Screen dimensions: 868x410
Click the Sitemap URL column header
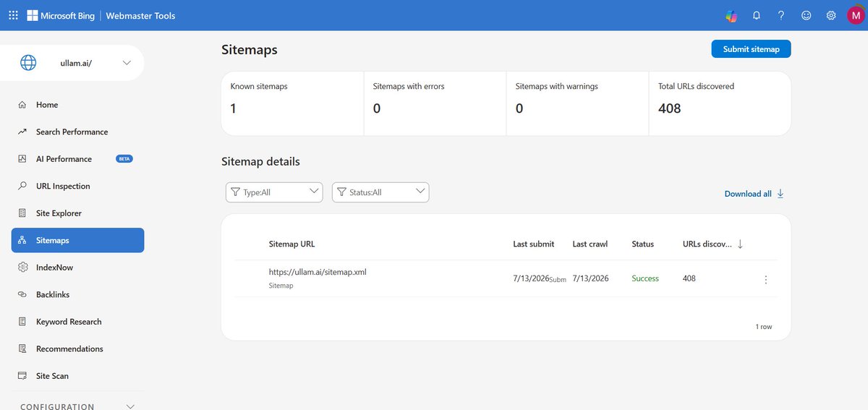[292, 244]
